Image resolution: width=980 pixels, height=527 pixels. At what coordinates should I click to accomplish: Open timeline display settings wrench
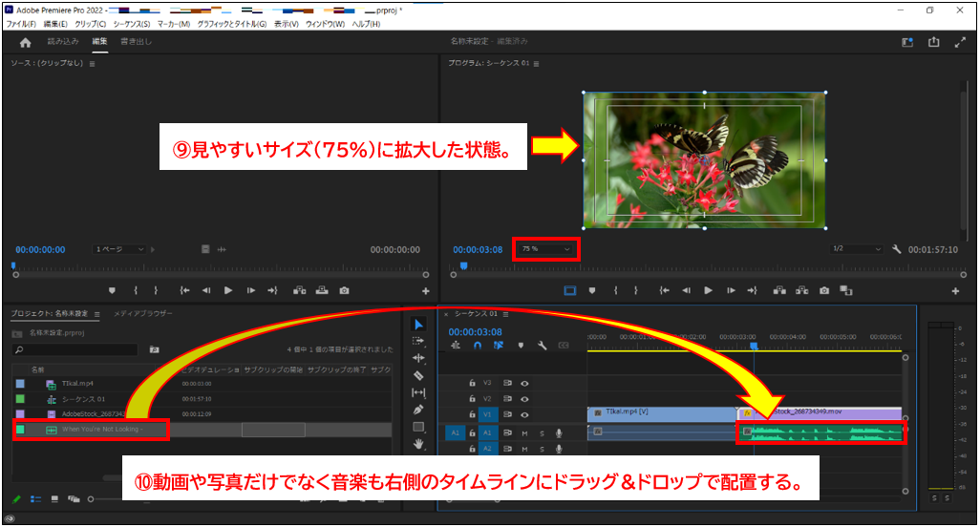(542, 346)
